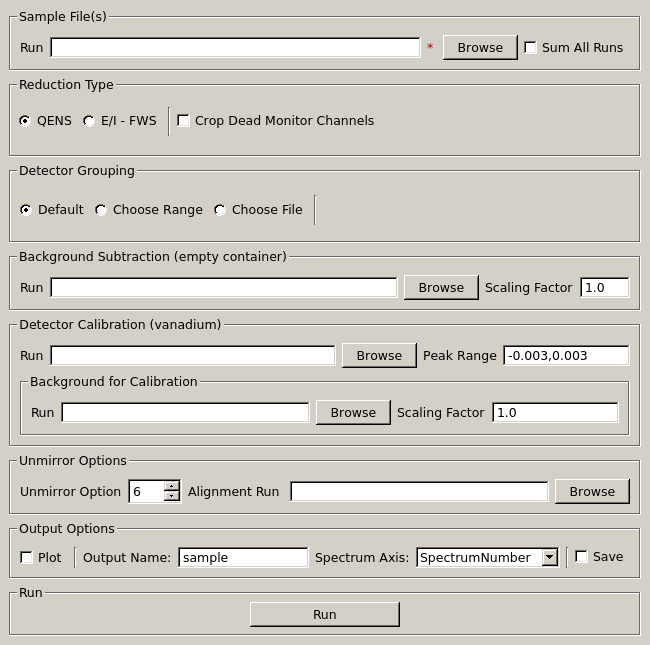The width and height of the screenshot is (650, 645).
Task: Browse for Background for Calibration run
Action: tap(353, 413)
